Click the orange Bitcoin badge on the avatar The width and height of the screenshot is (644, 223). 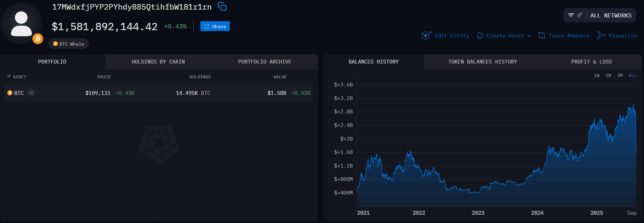click(x=38, y=39)
